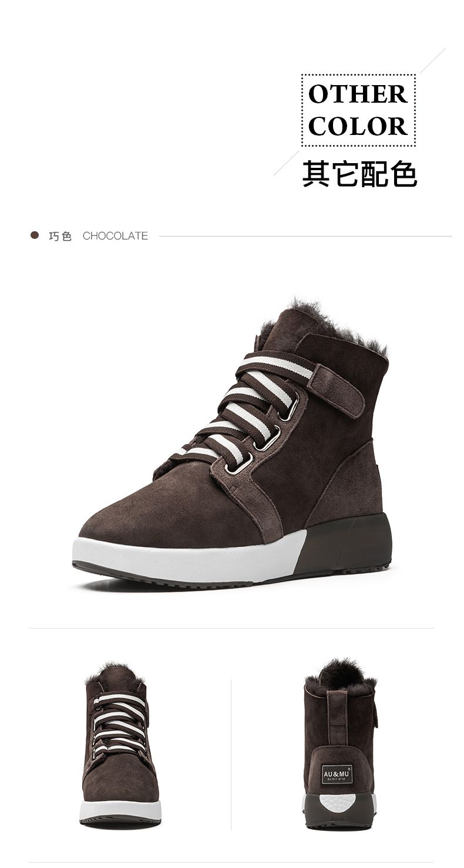Click the pull tab on back-view boot
Screen dimensions: 464x868
337,717
